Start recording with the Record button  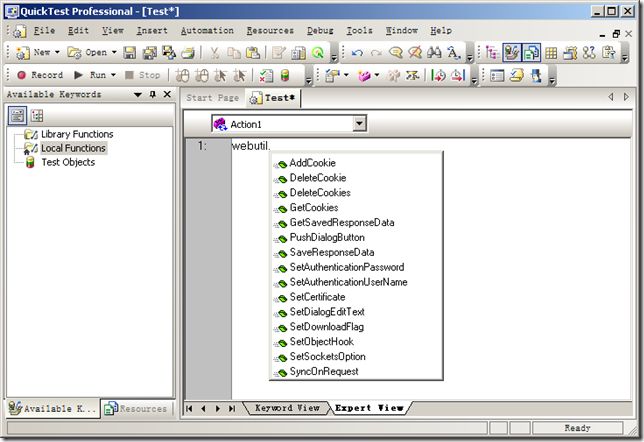pos(39,75)
